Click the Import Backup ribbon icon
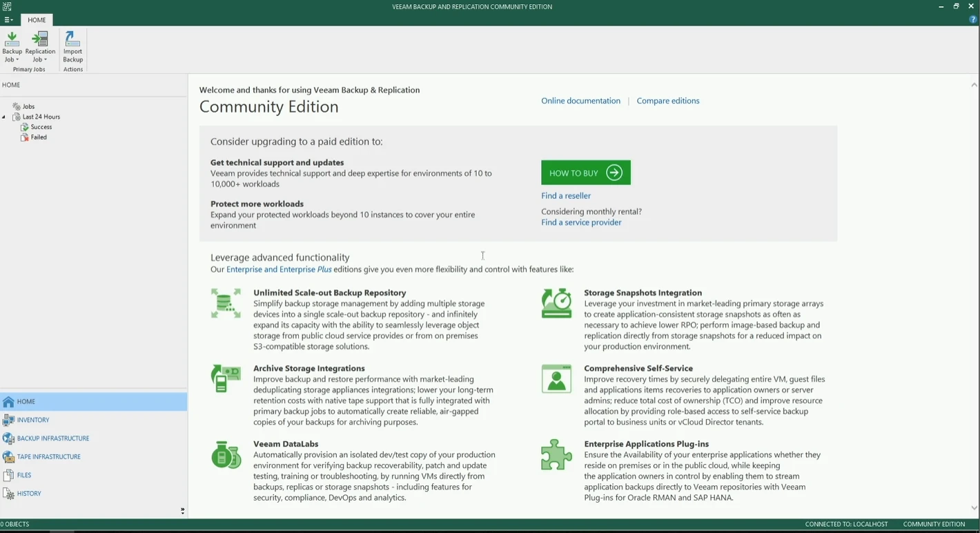Image resolution: width=980 pixels, height=533 pixels. pyautogui.click(x=72, y=47)
